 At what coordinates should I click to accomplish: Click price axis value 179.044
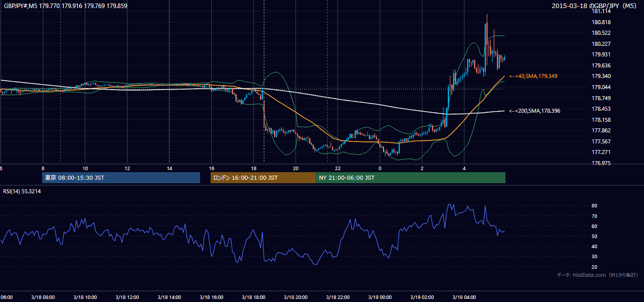602,87
